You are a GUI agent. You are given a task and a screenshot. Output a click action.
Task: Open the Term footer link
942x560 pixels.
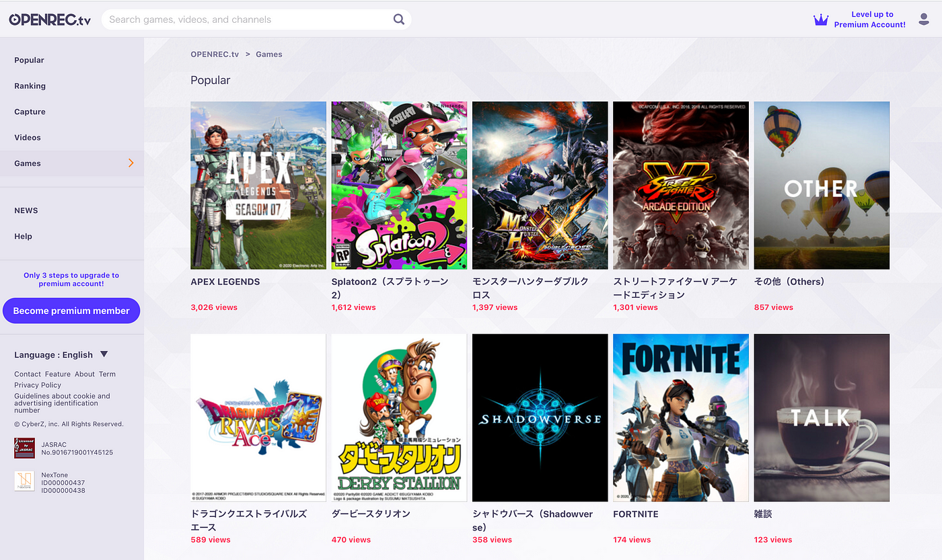108,374
